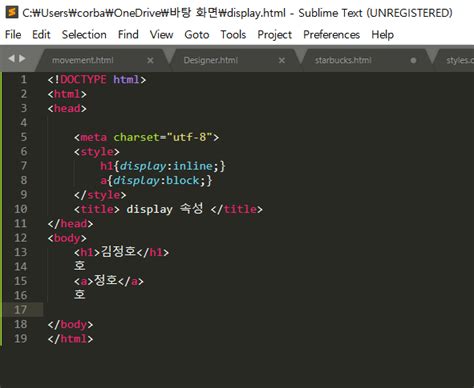Open the Edit menu
The width and height of the screenshot is (474, 388).
tap(41, 34)
